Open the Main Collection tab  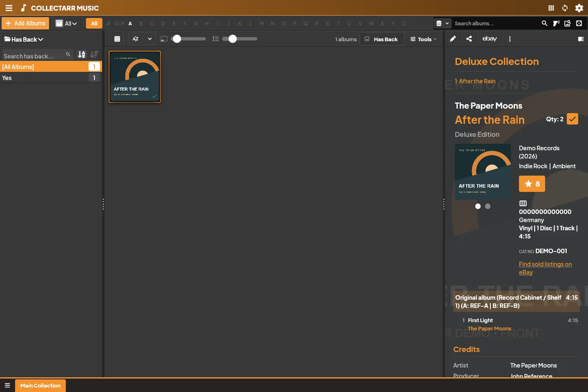(x=40, y=385)
